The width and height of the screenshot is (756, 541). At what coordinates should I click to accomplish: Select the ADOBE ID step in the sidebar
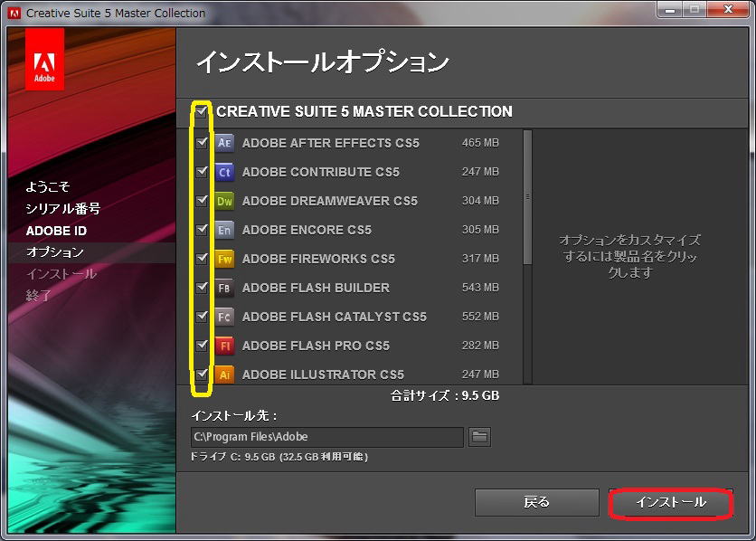(x=56, y=231)
